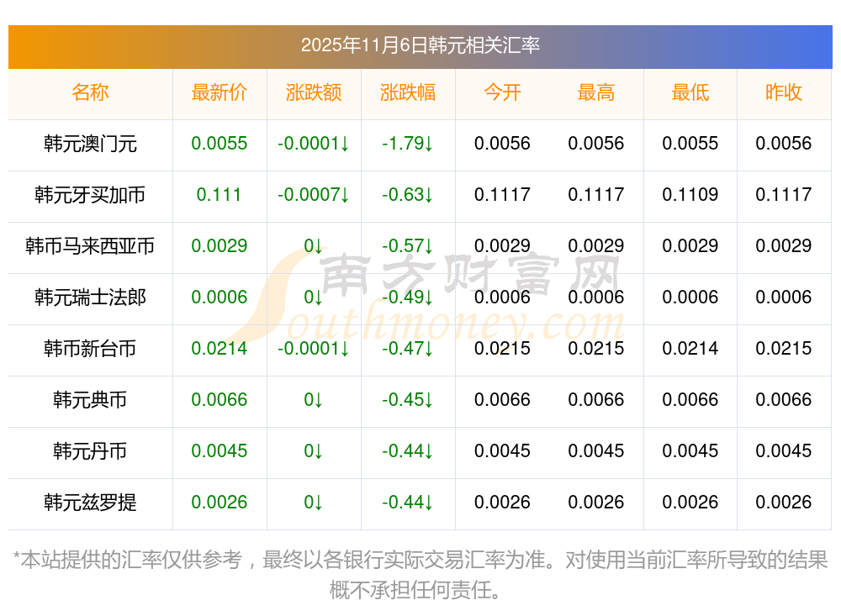Open the 韩元瑞士法郎 currency pair

(x=90, y=297)
